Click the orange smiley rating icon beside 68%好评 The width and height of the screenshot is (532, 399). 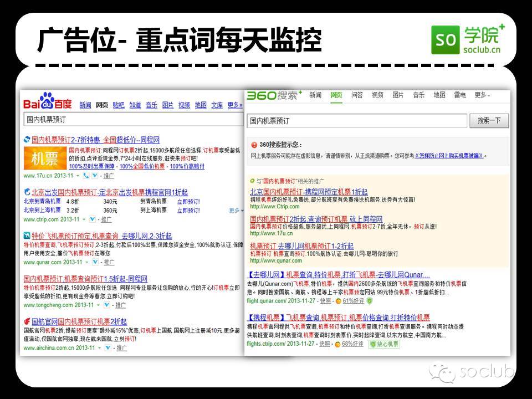coord(337,344)
